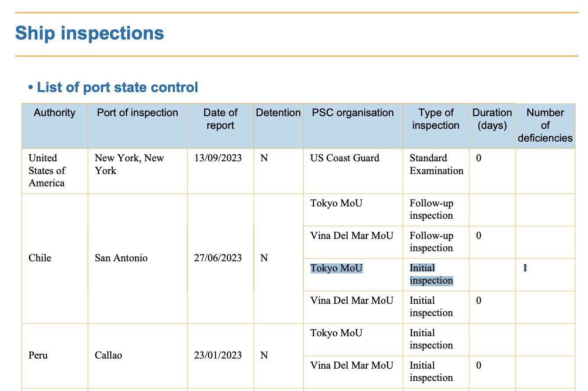Viewport: 588px width, 391px height.
Task: Click the San Antonio port cell
Action: click(x=121, y=258)
